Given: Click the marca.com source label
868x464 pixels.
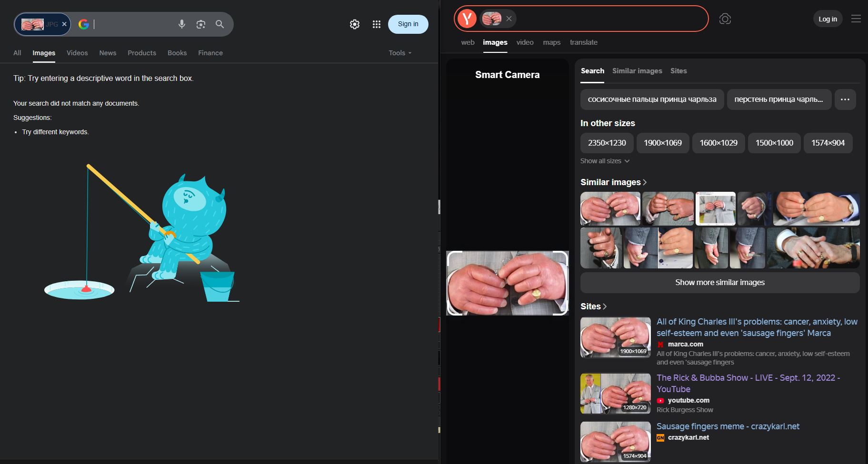Looking at the screenshot, I should [x=686, y=344].
